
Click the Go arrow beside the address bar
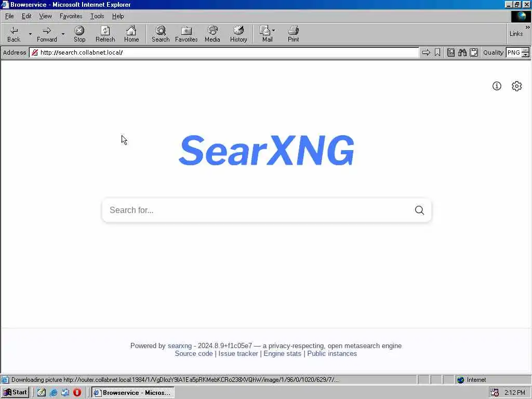[x=426, y=52]
